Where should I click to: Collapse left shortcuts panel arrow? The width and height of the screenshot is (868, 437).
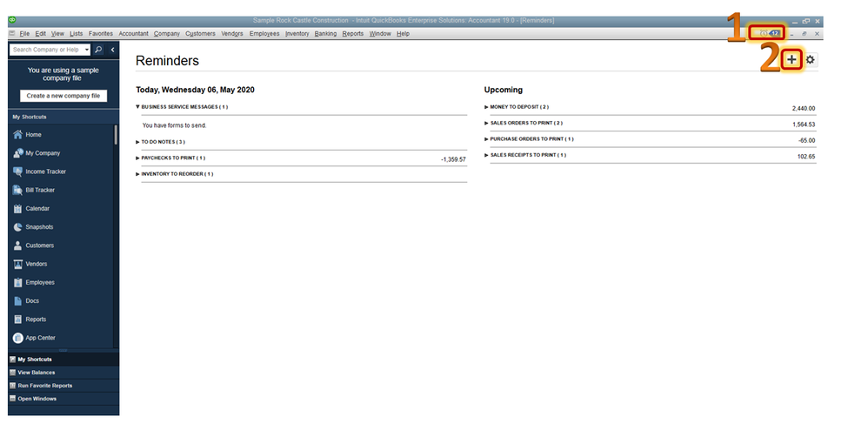click(112, 50)
